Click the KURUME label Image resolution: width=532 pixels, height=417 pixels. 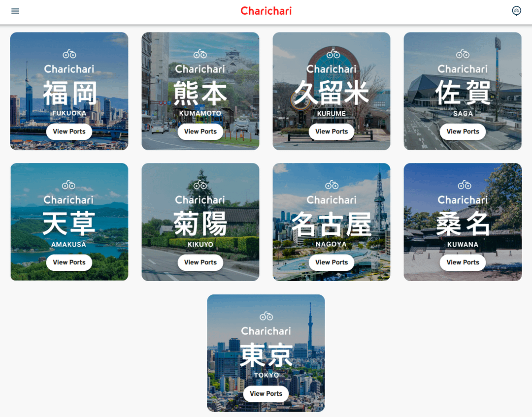pos(332,114)
